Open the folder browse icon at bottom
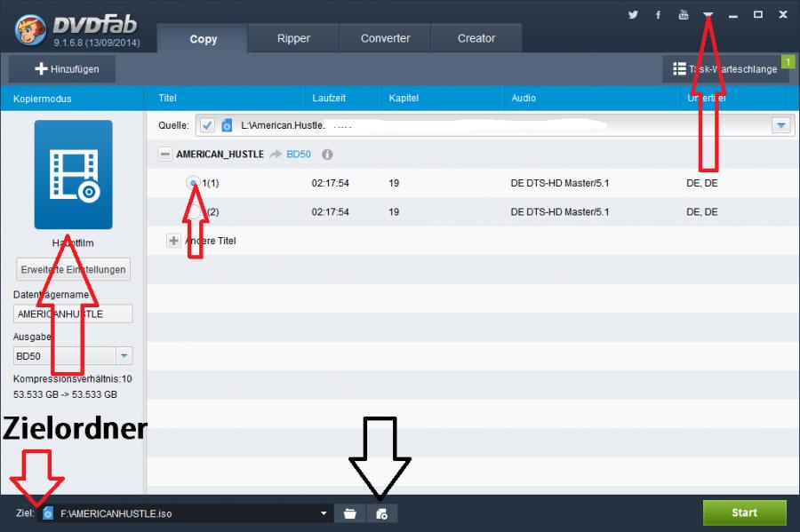The width and height of the screenshot is (800, 532). pos(350,513)
